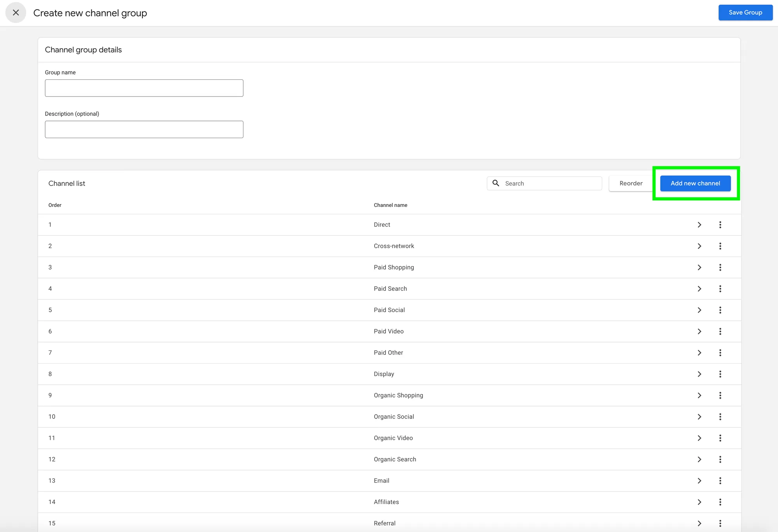This screenshot has width=778, height=532.
Task: Expand the Cross-network channel chevron
Action: tap(699, 246)
